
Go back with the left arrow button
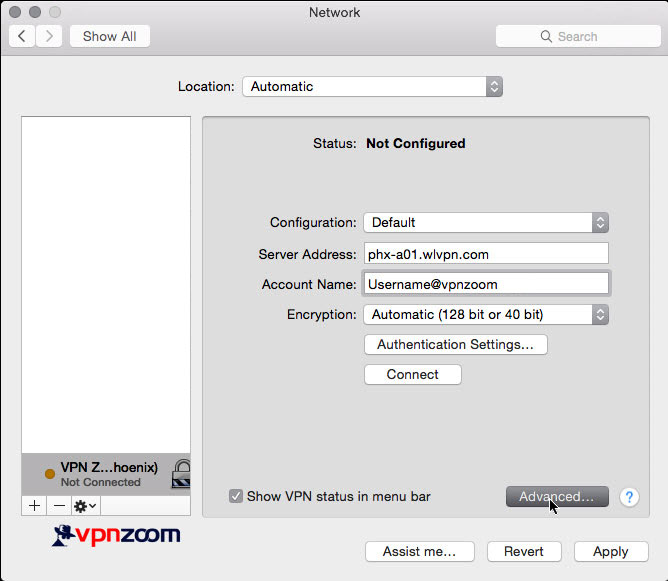(x=22, y=36)
